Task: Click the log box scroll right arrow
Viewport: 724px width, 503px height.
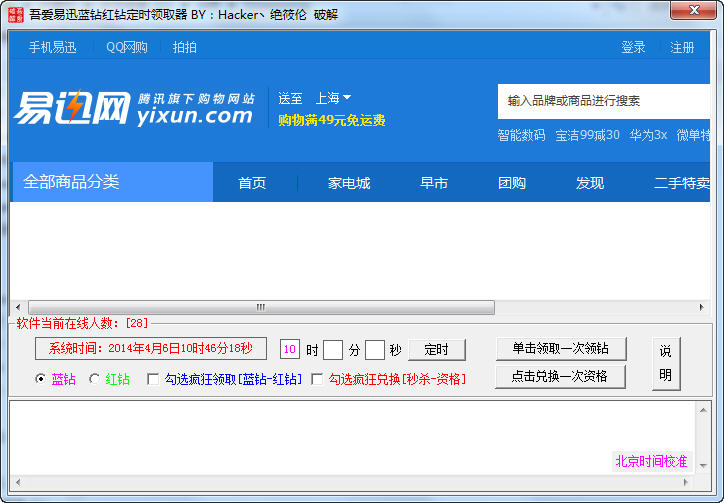Action: [686, 482]
